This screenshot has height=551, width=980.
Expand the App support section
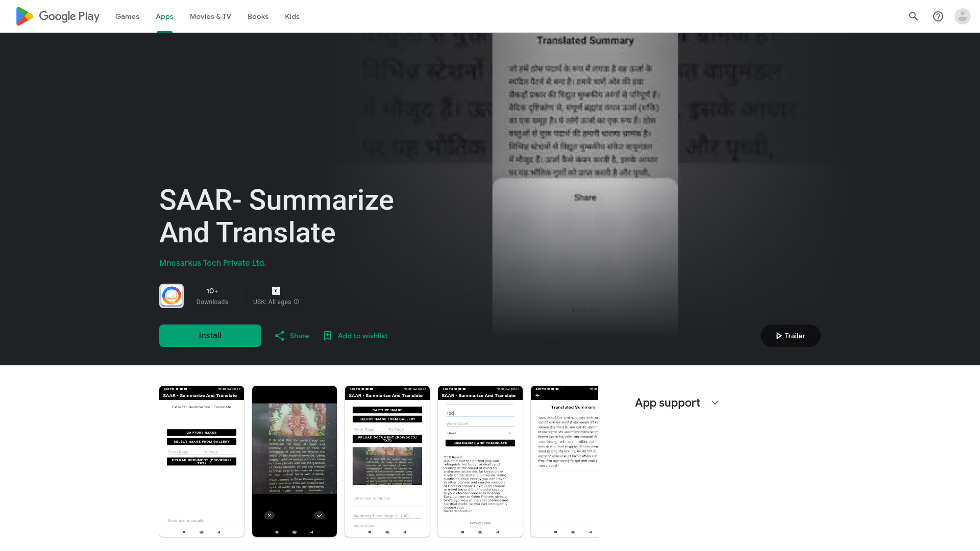tap(715, 403)
